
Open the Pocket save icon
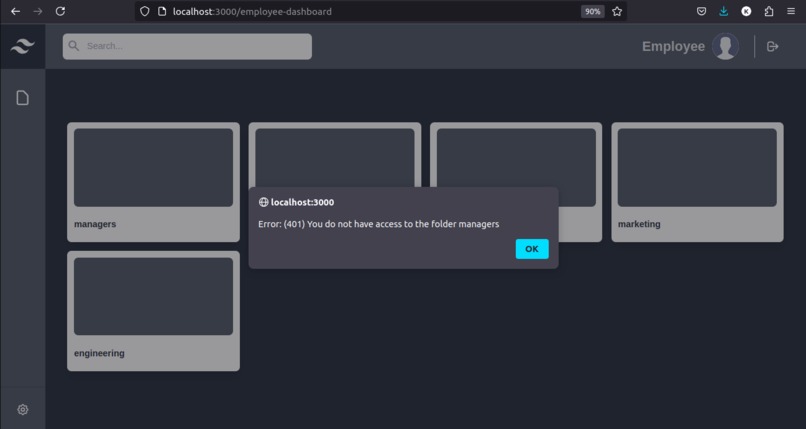701,11
